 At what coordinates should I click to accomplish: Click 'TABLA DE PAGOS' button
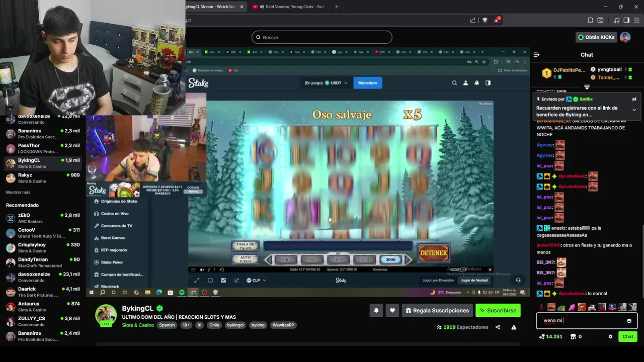tap(246, 246)
